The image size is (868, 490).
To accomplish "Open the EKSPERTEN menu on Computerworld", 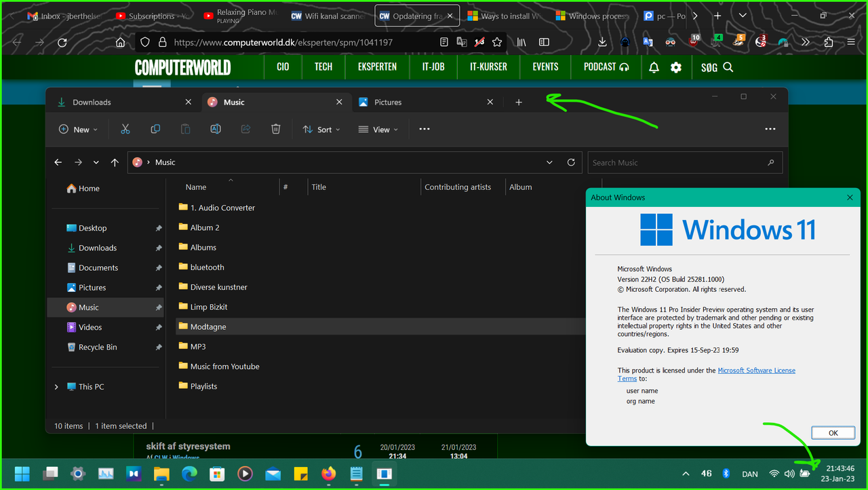I will click(377, 67).
